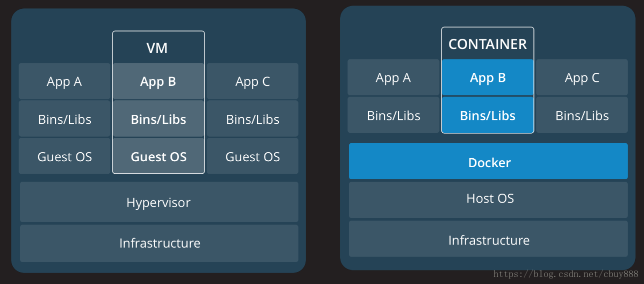Click Bins/Libs under App C in the VM diagram

pos(252,119)
